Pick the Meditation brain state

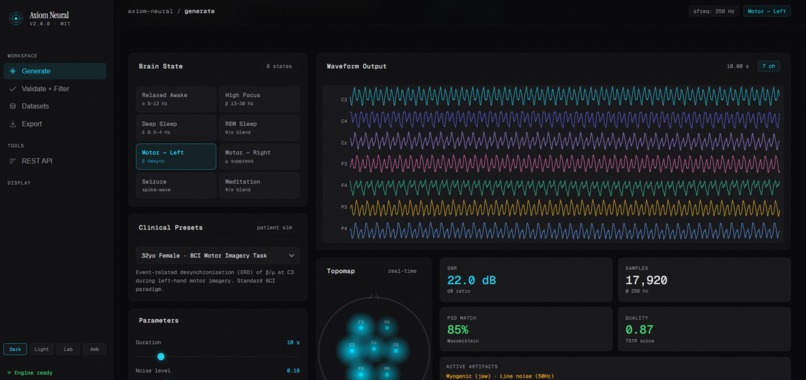click(260, 185)
